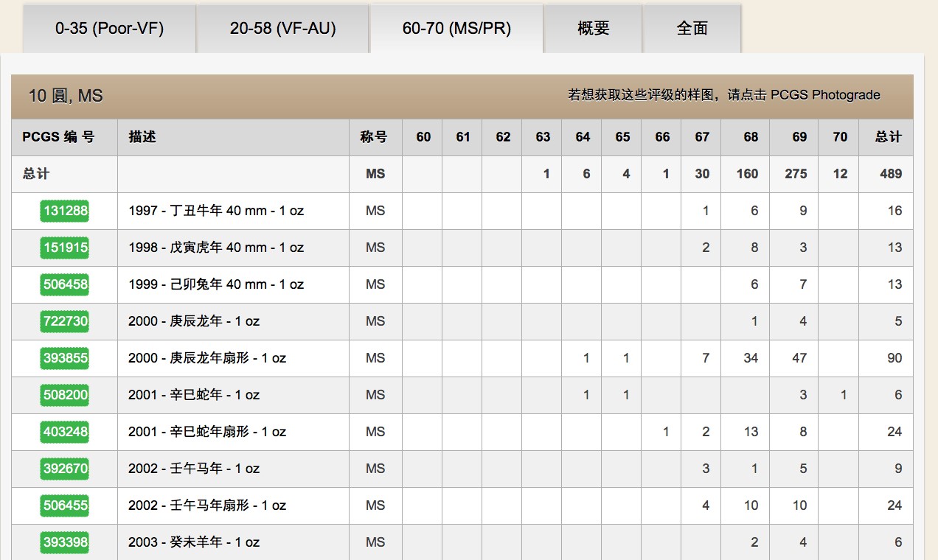Click the PCGS Photograde link text

[825, 95]
